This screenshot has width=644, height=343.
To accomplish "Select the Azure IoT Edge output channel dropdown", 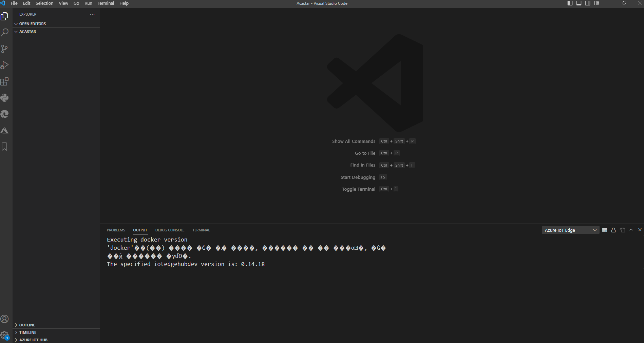I will [570, 230].
